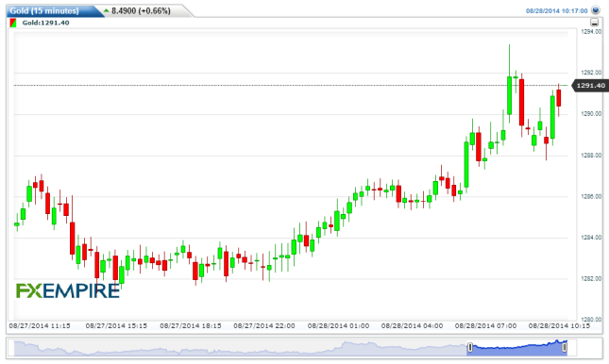Click the 1286.00 price axis label

coord(591,196)
